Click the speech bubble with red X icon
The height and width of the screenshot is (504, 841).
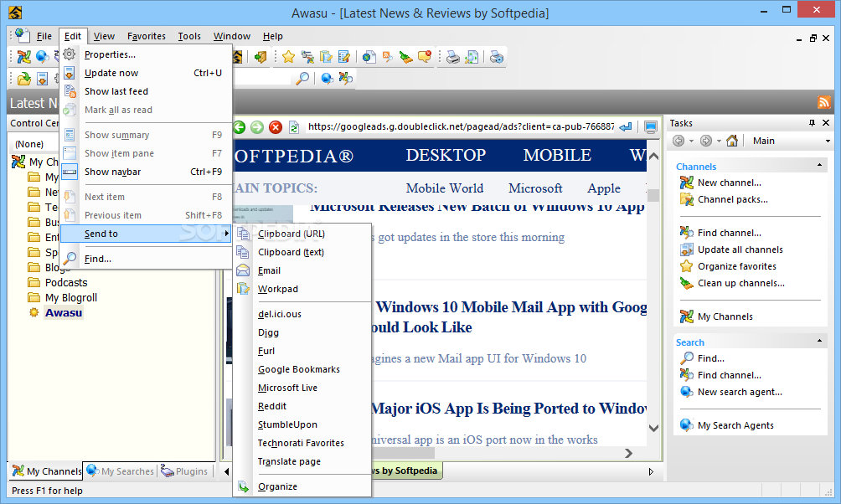pos(425,56)
